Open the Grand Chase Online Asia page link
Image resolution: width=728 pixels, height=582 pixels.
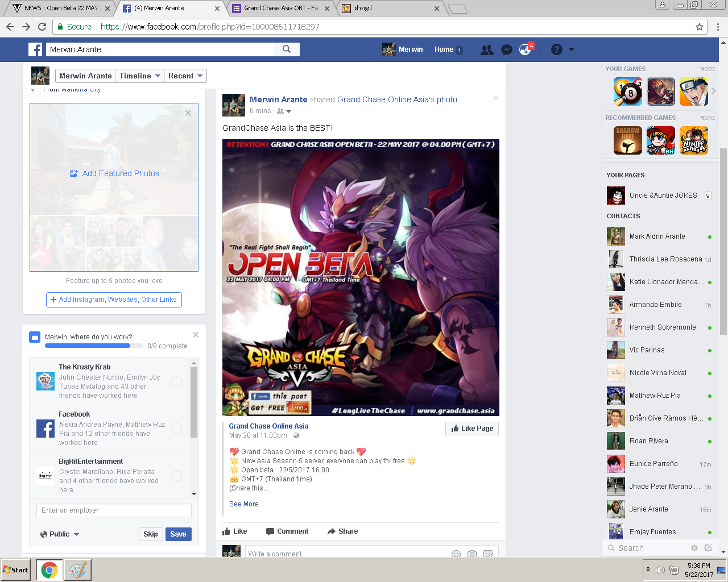click(x=268, y=426)
